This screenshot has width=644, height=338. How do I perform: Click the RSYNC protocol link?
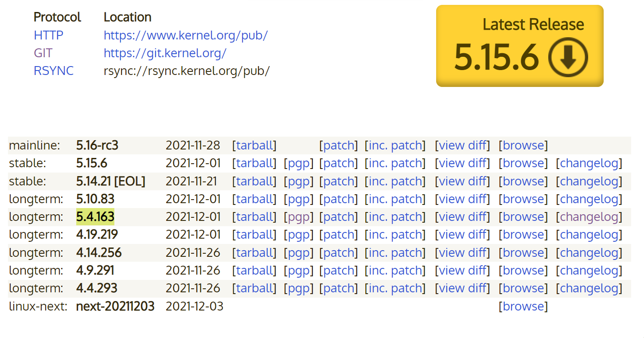(53, 71)
